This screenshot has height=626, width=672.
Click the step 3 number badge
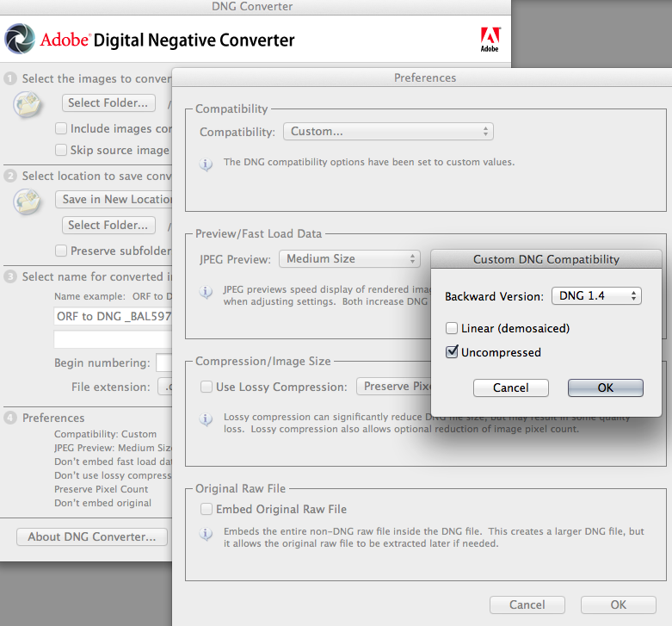(x=10, y=276)
